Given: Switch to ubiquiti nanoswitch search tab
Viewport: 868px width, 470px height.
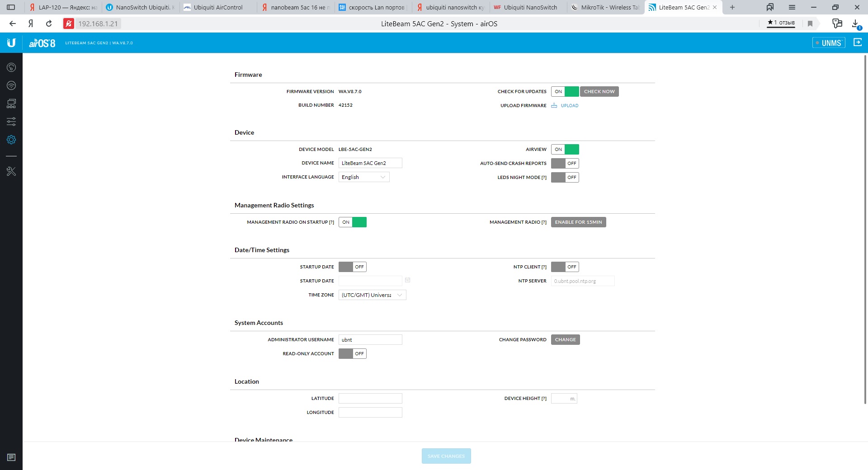Looking at the screenshot, I should coord(451,7).
